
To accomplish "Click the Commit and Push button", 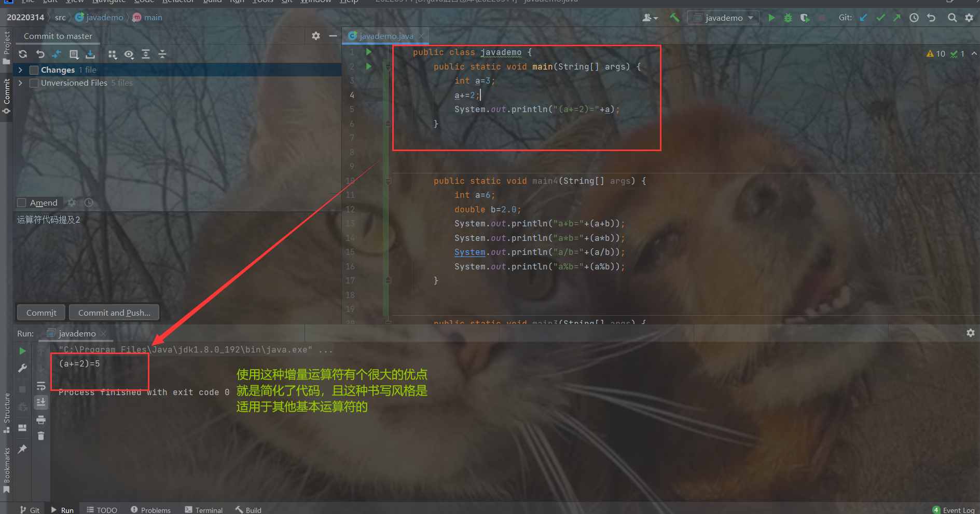I will [x=114, y=313].
